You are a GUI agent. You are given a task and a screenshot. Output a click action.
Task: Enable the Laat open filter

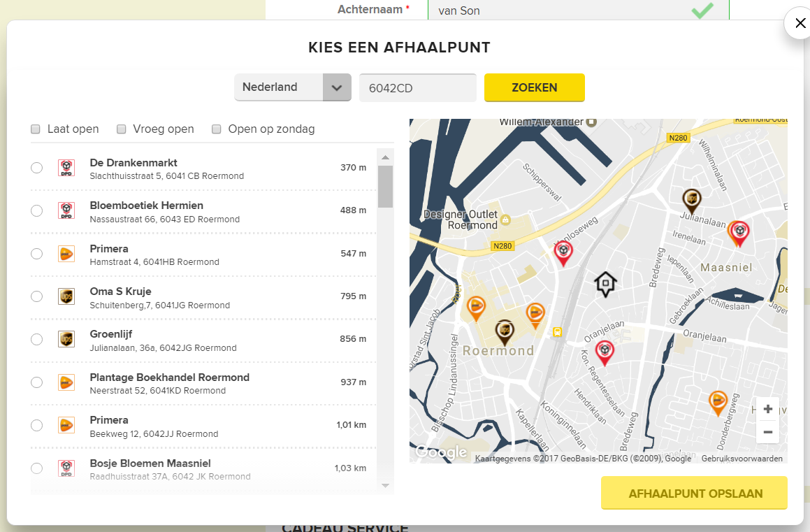tap(36, 129)
